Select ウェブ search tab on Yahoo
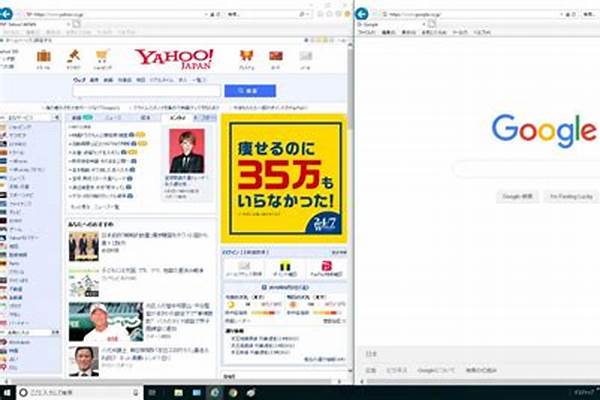 pos(79,80)
